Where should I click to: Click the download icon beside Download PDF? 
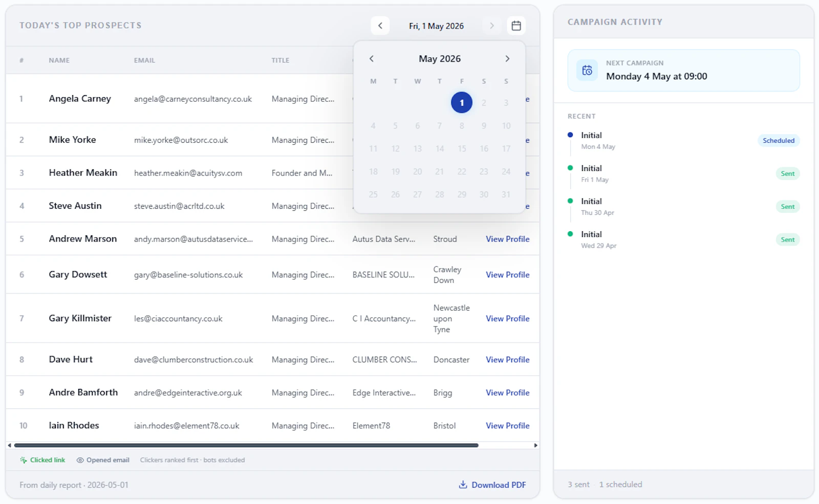click(x=463, y=485)
